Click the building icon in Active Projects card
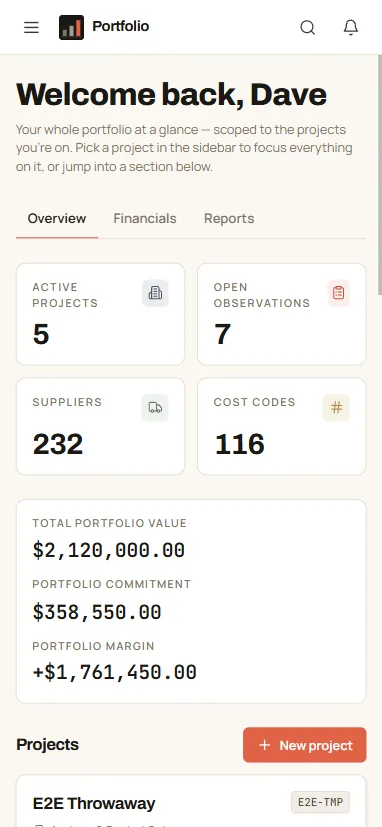Screen dimensions: 382x827 click(155, 293)
